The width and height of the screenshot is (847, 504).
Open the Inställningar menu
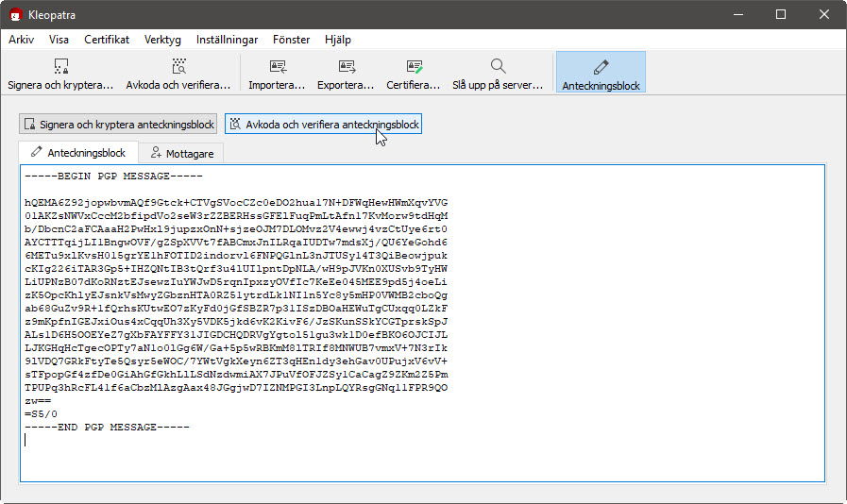pos(227,40)
